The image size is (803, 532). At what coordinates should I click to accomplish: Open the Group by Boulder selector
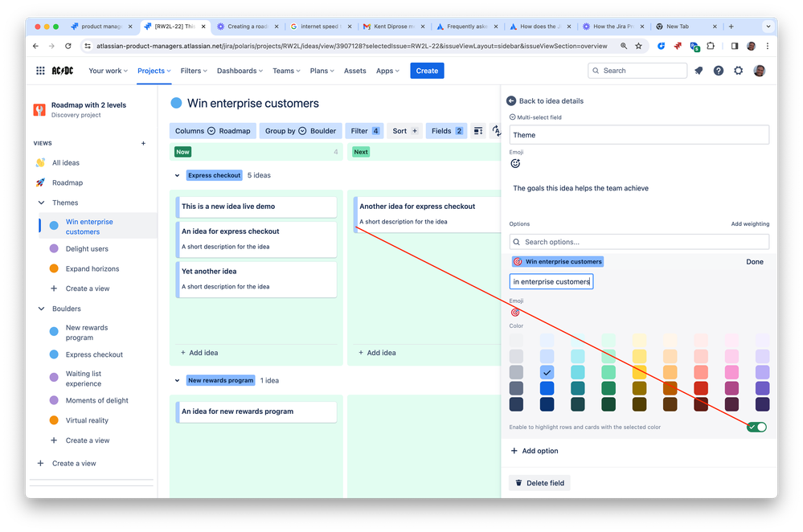click(x=301, y=131)
